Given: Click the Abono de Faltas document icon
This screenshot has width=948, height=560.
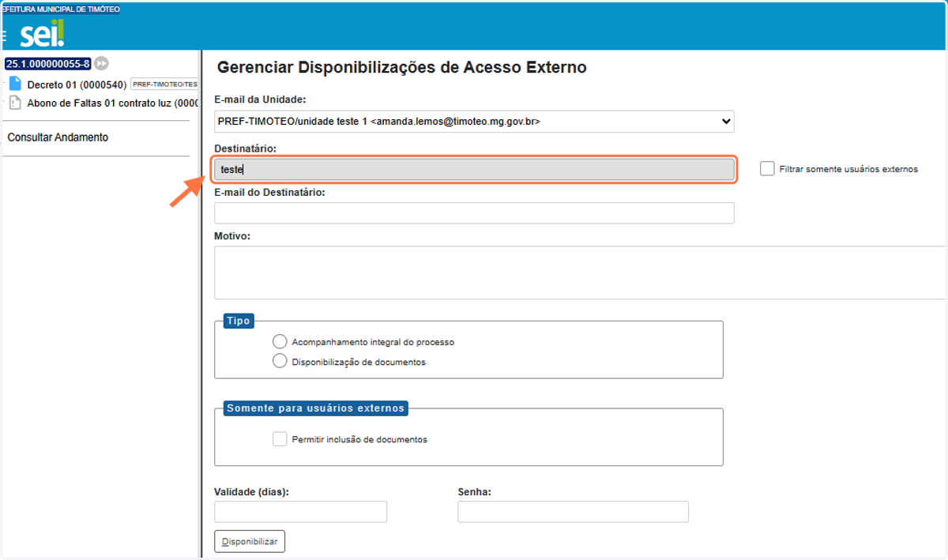Looking at the screenshot, I should (x=15, y=103).
